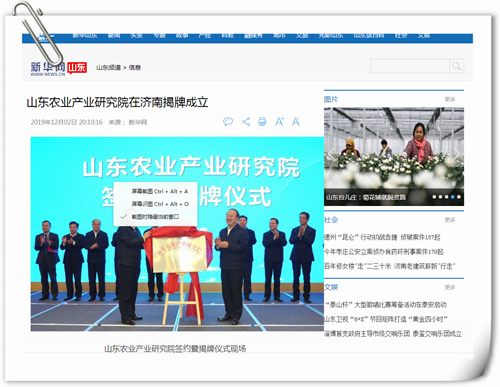
Task: Show previous slide with the left arrow
Action: 331,154
